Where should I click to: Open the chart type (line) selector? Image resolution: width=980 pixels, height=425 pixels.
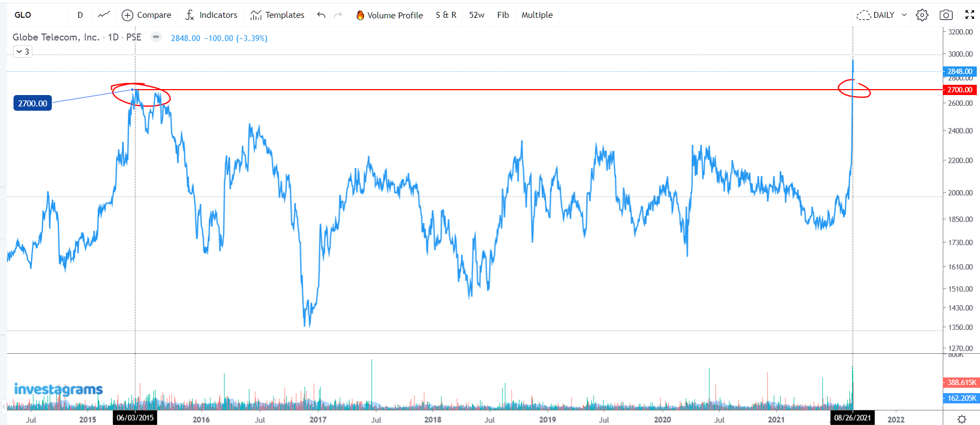click(104, 15)
